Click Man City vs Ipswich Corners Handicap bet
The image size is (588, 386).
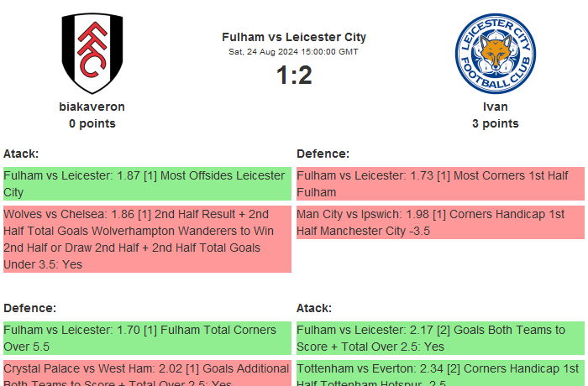[440, 222]
